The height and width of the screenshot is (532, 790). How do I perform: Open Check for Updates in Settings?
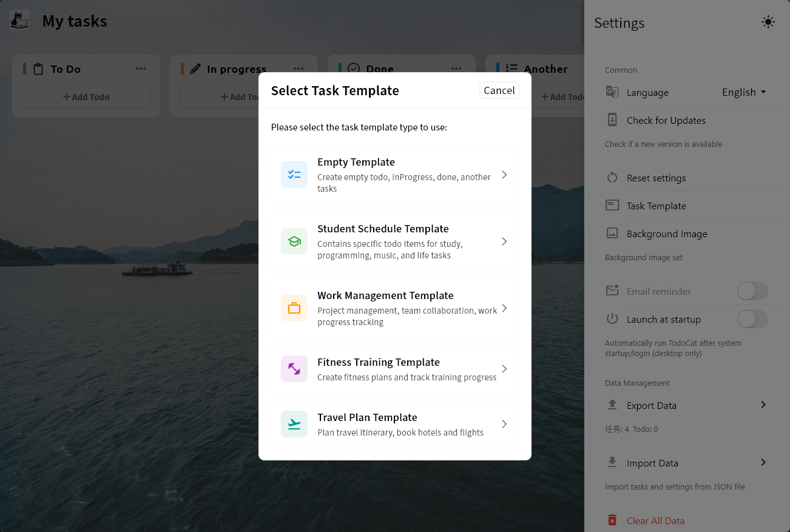(x=666, y=120)
